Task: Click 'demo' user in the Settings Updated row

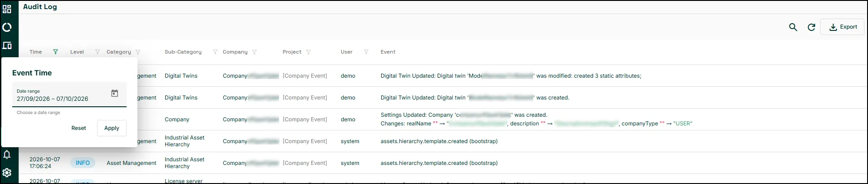Action: (x=348, y=119)
